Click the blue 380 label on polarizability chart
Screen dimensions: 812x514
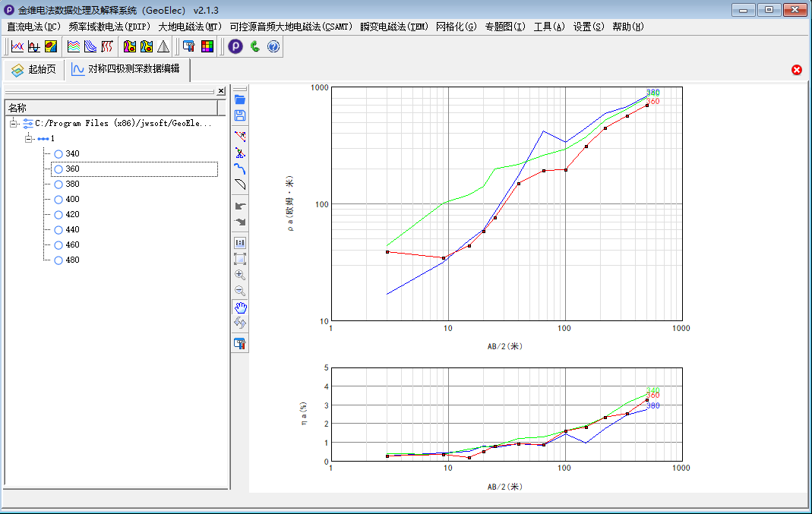coord(652,406)
